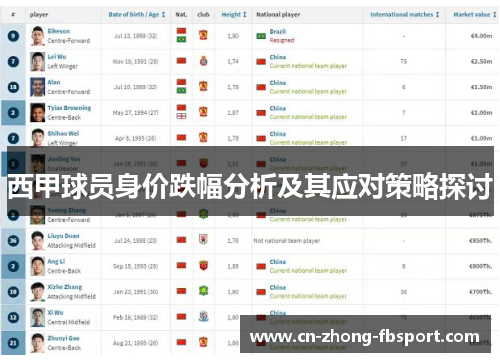500x362 pixels.
Task: Click the China flag in Ang Li's national player cell
Action: tap(261, 266)
